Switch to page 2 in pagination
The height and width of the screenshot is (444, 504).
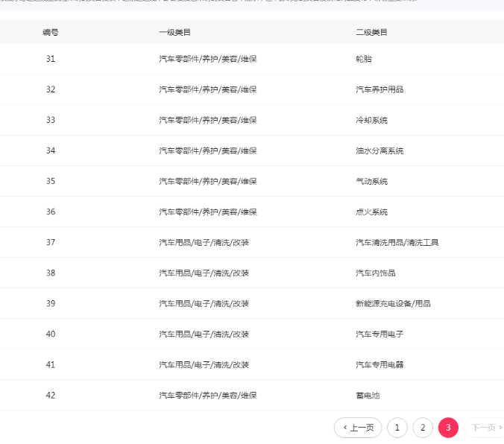pos(423,428)
